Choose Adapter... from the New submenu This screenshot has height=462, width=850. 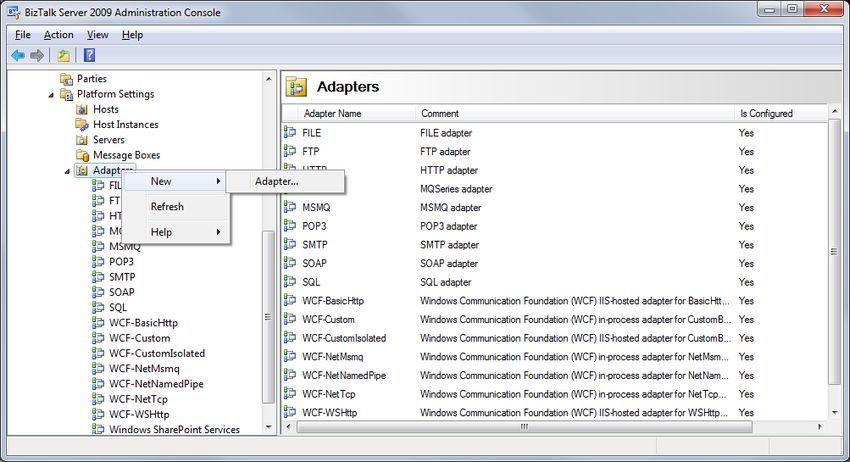pos(285,182)
